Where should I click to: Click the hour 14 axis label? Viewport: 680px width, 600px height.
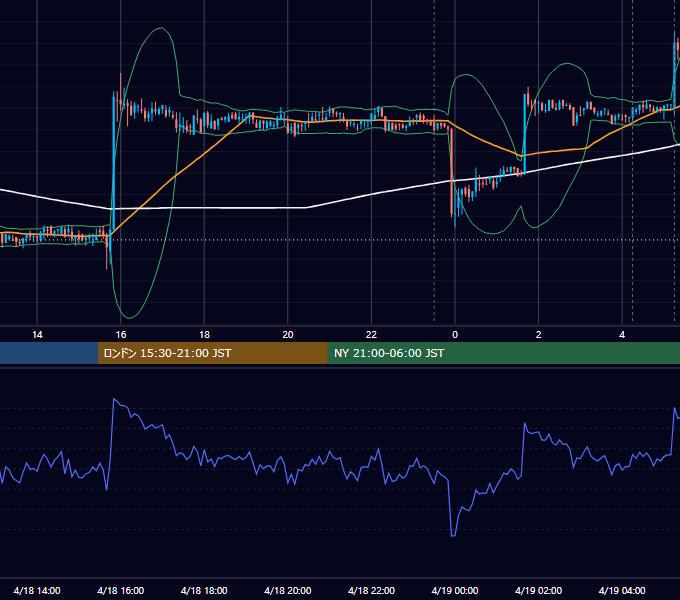[x=37, y=335]
